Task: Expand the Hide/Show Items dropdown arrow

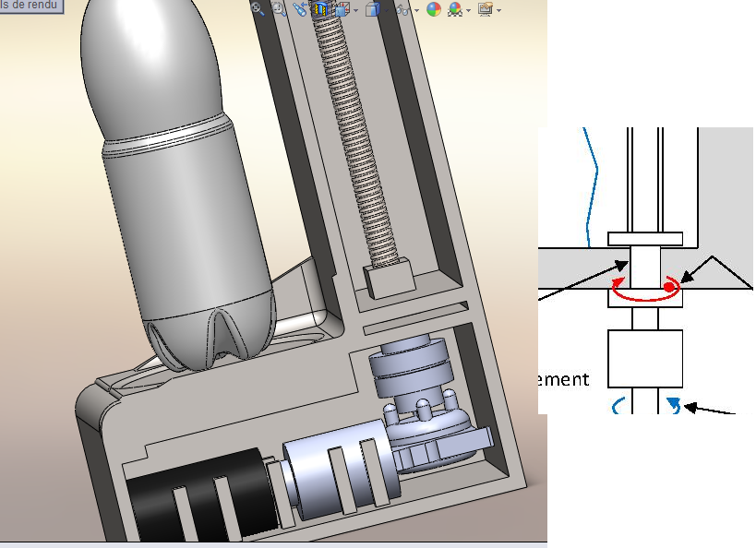Action: pyautogui.click(x=416, y=10)
